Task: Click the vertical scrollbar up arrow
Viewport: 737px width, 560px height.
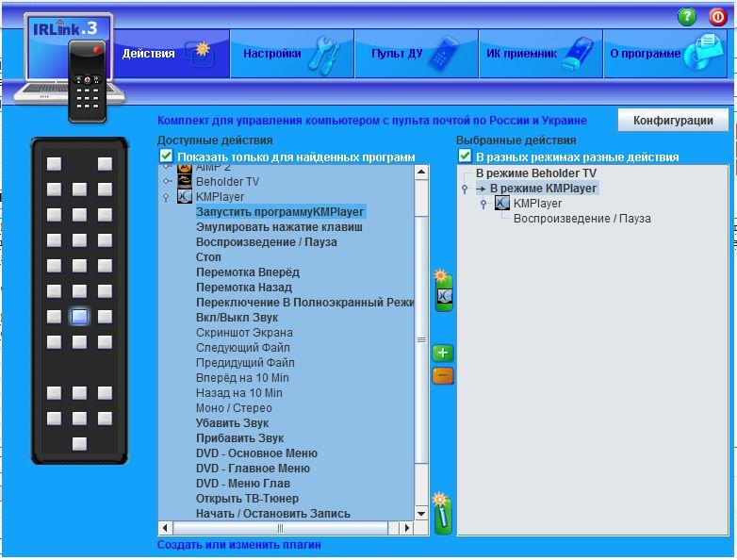Action: pyautogui.click(x=421, y=173)
